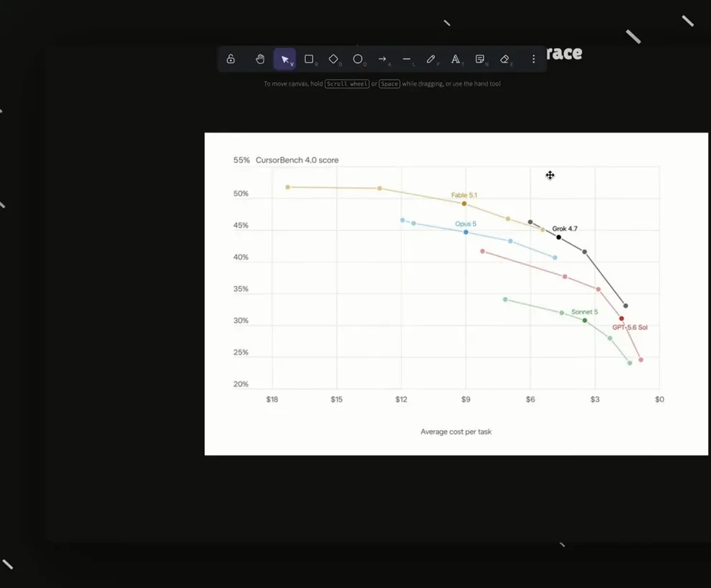711x588 pixels.
Task: Activate the Arrow drawing tool
Action: pyautogui.click(x=382, y=59)
